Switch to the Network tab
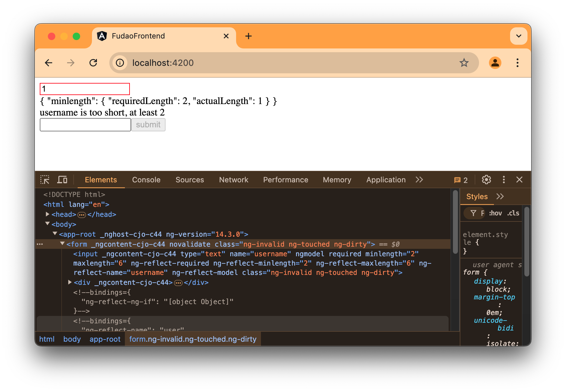This screenshot has width=566, height=392. coord(233,180)
